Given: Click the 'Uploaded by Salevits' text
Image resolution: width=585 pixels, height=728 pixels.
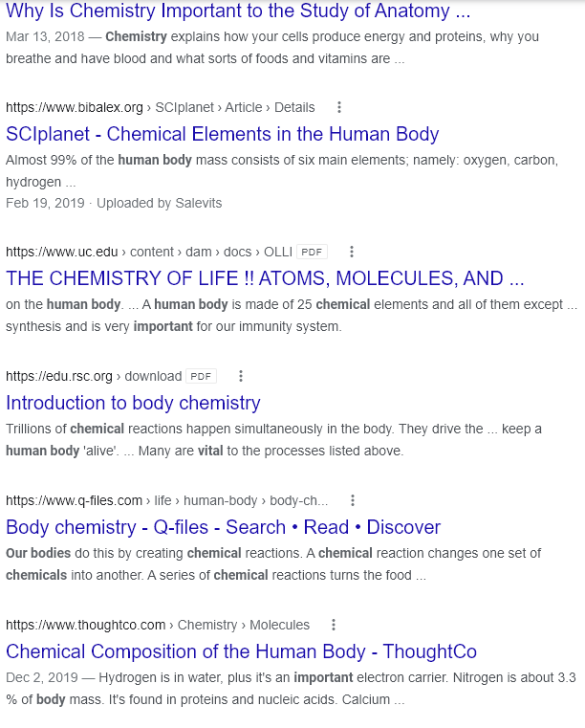Looking at the screenshot, I should pos(159,203).
